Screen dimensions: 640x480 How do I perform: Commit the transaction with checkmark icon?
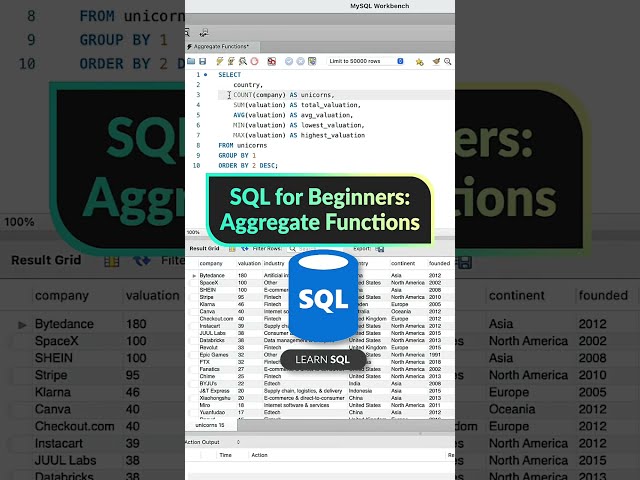click(x=289, y=61)
